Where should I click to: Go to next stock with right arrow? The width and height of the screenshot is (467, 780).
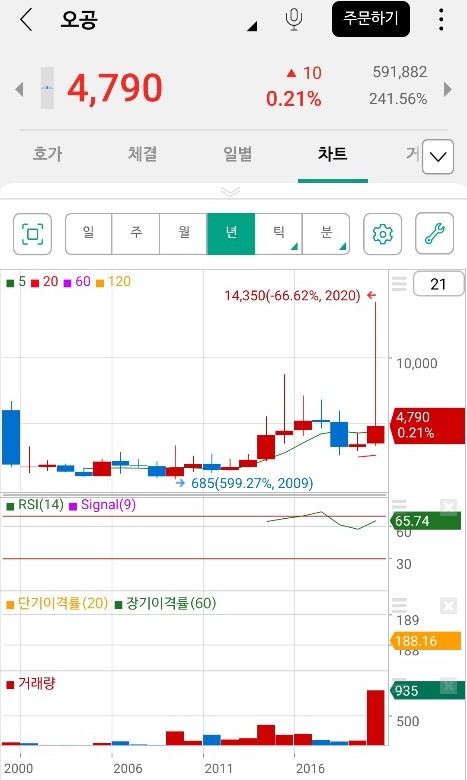coord(448,90)
